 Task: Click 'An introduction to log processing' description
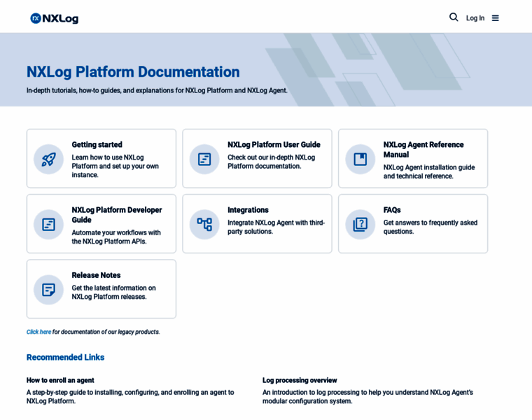(x=367, y=397)
